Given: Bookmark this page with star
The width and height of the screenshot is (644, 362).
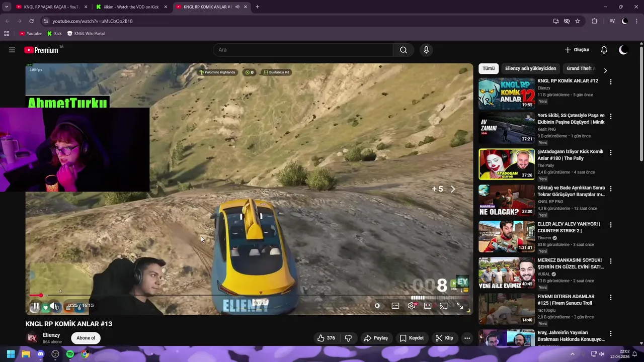Looking at the screenshot, I should point(578,21).
